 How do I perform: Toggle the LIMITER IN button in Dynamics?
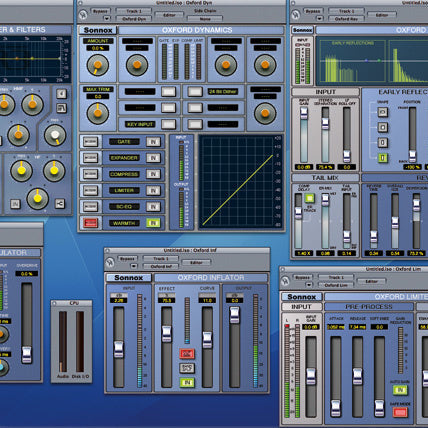(153, 190)
